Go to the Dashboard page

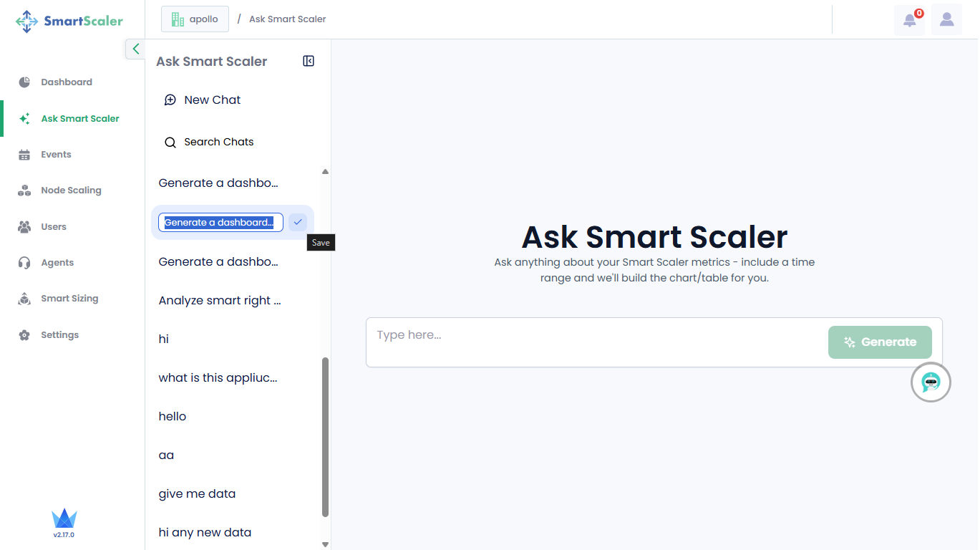66,82
